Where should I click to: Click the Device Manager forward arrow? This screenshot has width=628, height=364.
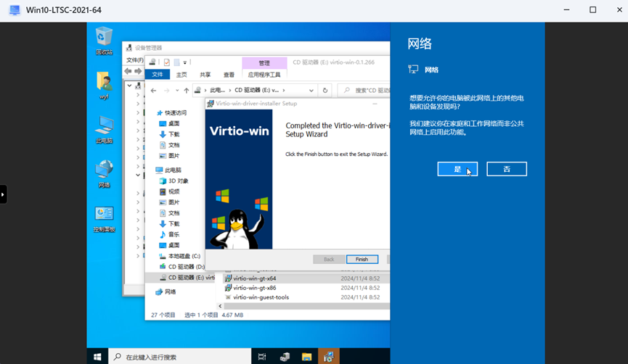coord(138,71)
